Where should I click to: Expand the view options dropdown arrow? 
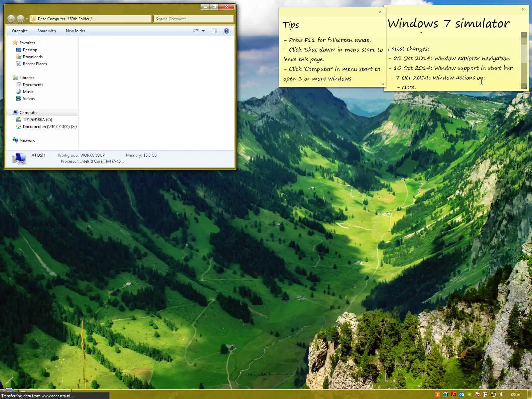[203, 31]
